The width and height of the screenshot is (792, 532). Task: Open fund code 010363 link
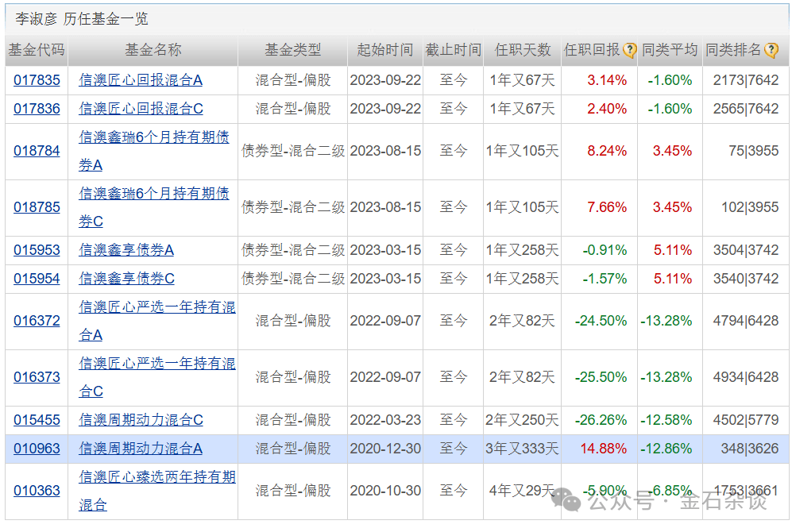coord(37,491)
